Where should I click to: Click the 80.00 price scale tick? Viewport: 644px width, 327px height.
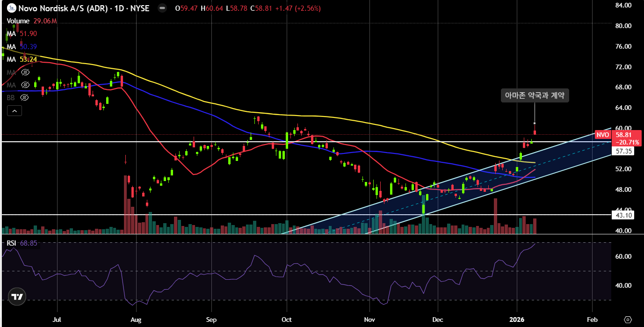coord(624,26)
